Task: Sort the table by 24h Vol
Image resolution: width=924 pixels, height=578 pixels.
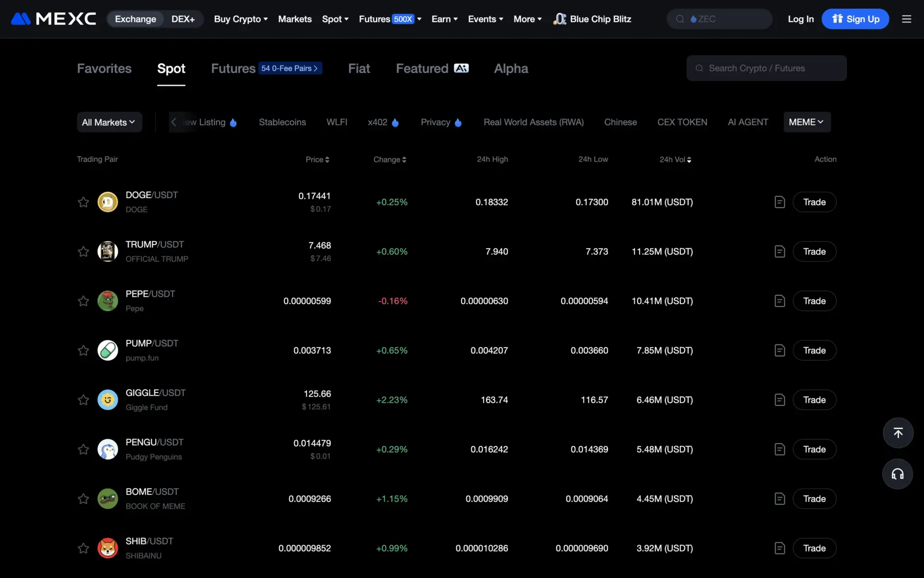Action: [x=675, y=159]
